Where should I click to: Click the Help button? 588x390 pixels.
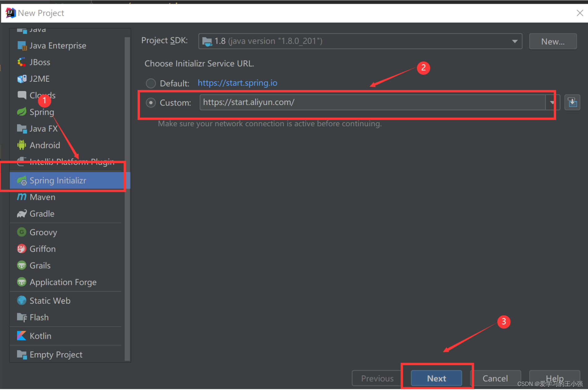point(555,378)
